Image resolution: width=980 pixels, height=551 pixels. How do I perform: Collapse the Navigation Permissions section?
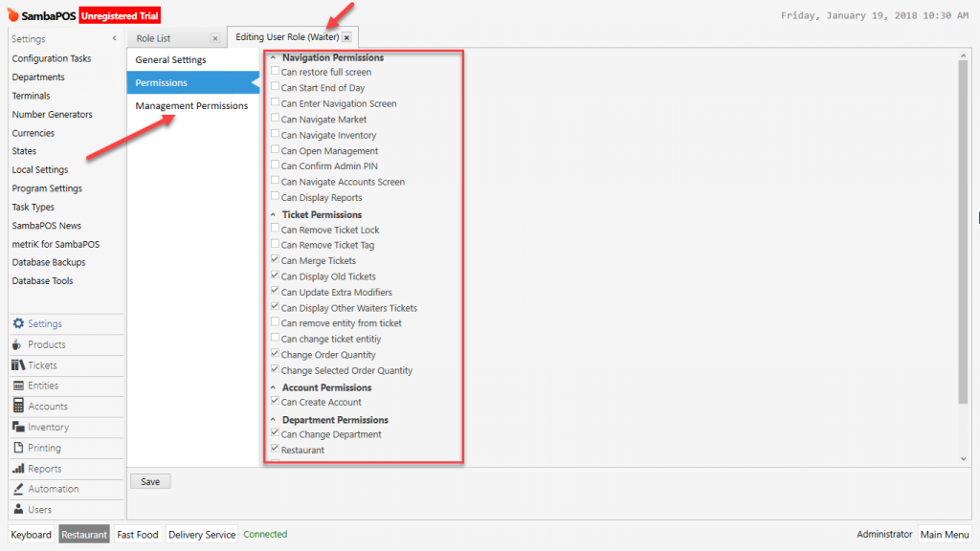coord(273,57)
